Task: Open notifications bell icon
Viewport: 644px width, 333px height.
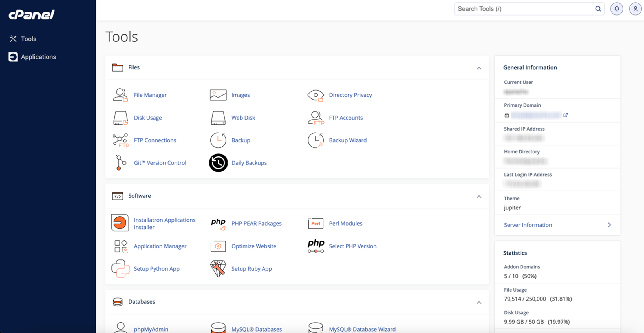Action: [x=617, y=9]
